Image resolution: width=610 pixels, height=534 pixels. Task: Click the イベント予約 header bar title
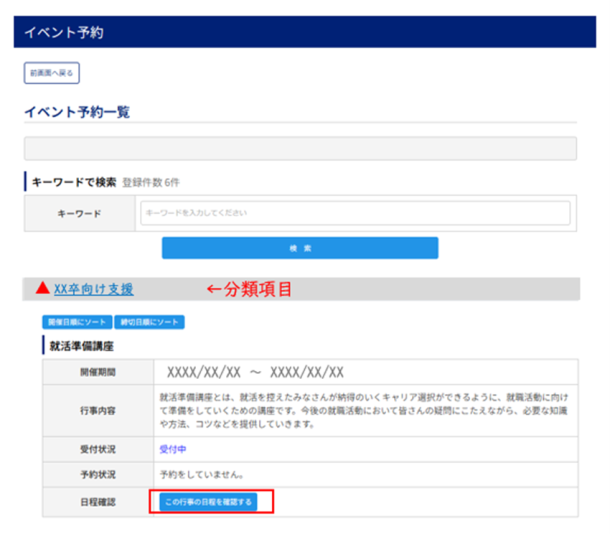click(63, 32)
